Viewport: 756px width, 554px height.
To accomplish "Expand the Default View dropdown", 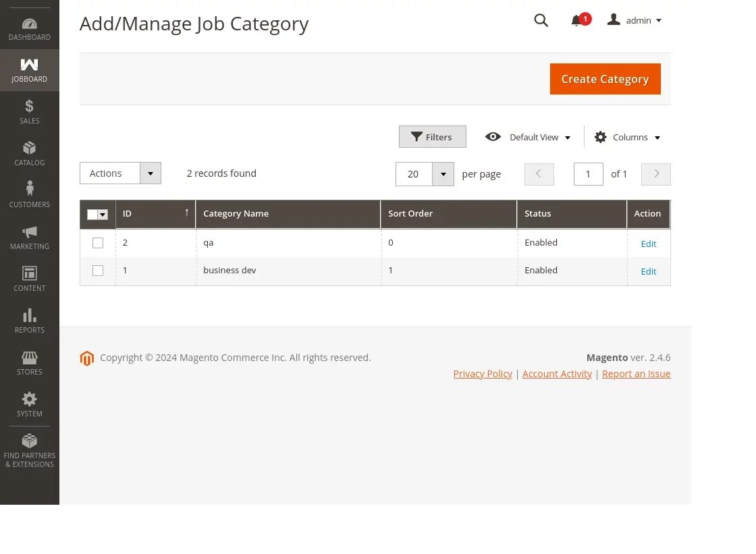I will point(534,137).
